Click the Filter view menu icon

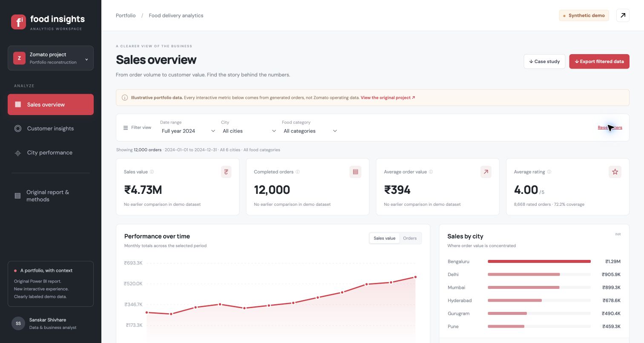pos(126,127)
